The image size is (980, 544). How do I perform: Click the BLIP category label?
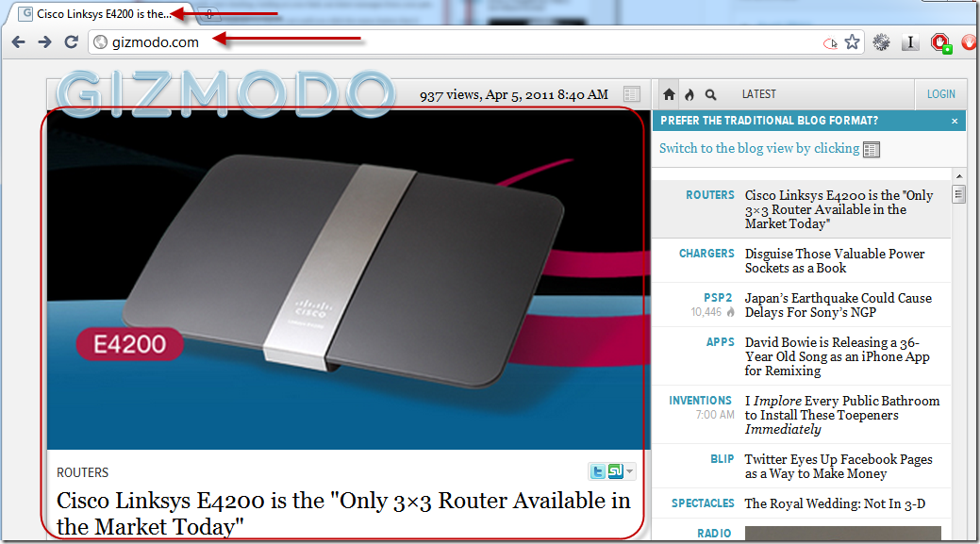pyautogui.click(x=722, y=459)
